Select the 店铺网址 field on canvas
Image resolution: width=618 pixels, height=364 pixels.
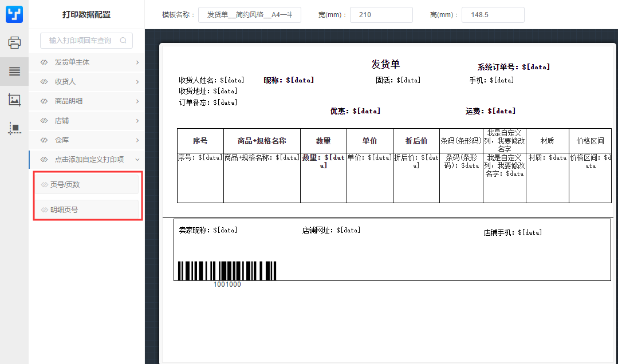click(331, 230)
